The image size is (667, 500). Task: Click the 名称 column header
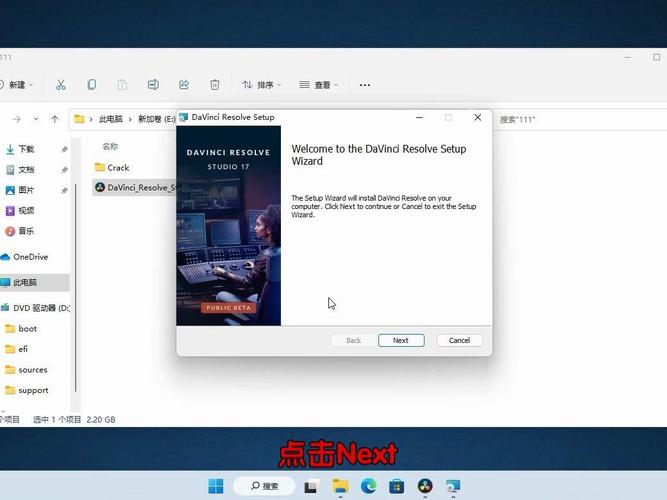[110, 147]
